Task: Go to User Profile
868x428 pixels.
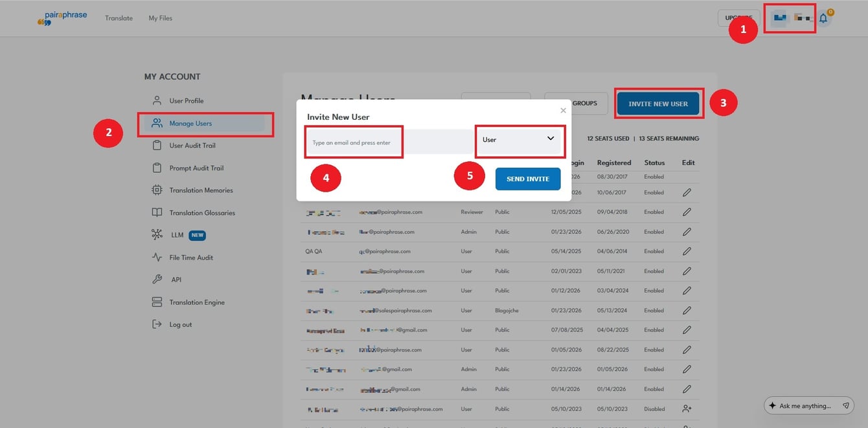Action: (187, 101)
